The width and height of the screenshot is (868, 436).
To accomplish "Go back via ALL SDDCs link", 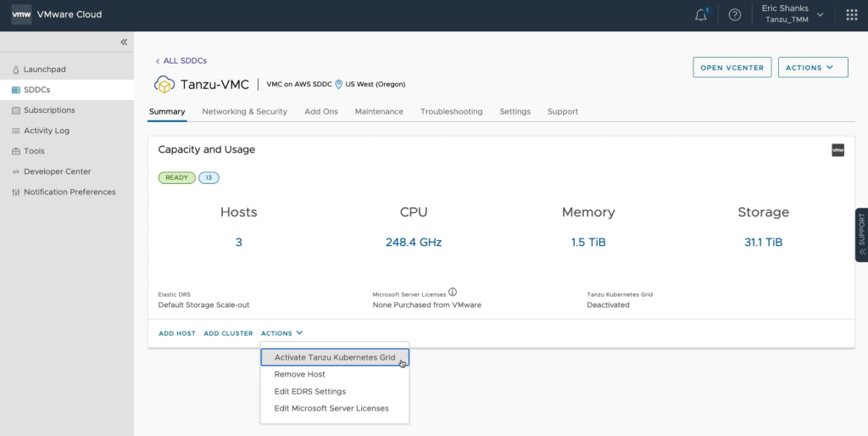I will [181, 61].
